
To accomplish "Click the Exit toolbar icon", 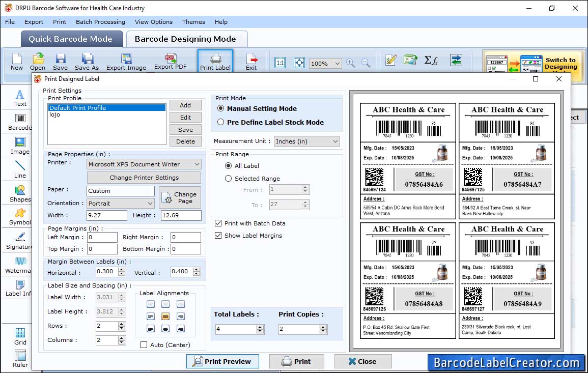I will pos(251,62).
